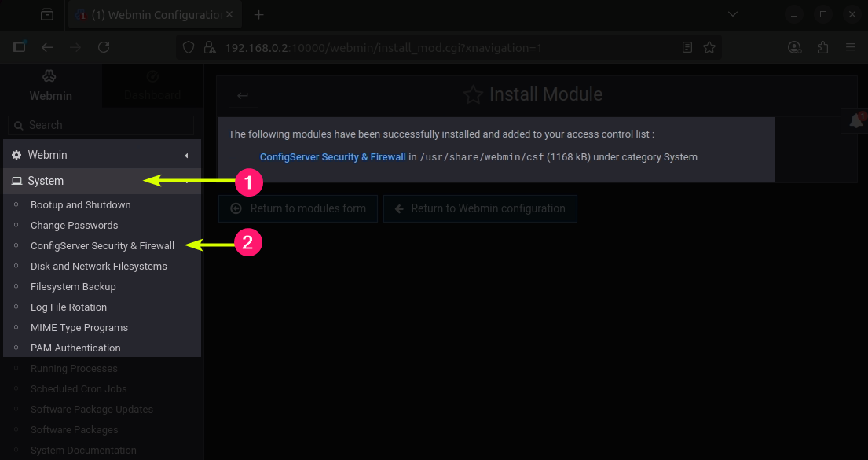
Task: Open reader view from the address bar
Action: pyautogui.click(x=686, y=47)
